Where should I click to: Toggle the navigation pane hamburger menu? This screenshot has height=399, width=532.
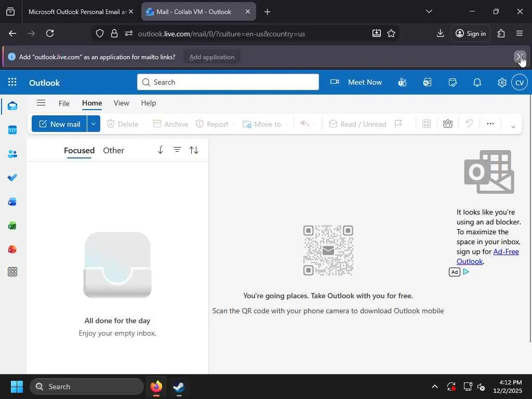41,103
